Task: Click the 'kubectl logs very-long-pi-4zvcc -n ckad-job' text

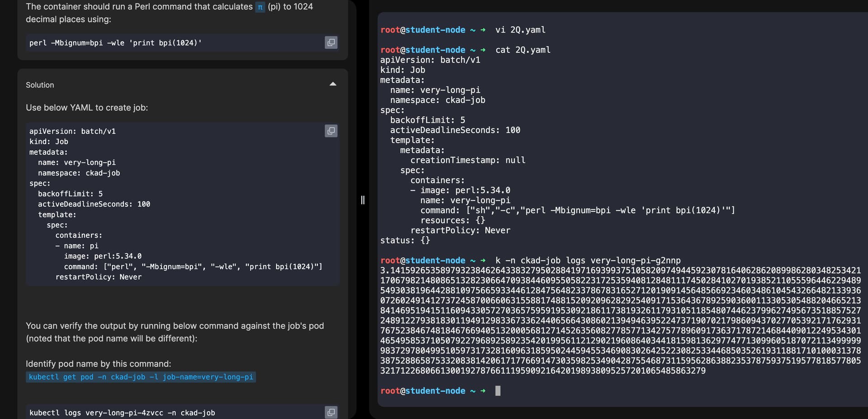Action: (122, 413)
